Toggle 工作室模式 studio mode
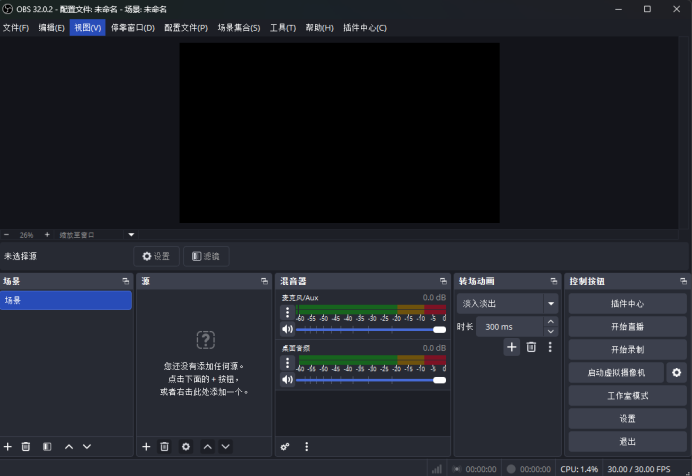The image size is (692, 476). click(x=627, y=396)
